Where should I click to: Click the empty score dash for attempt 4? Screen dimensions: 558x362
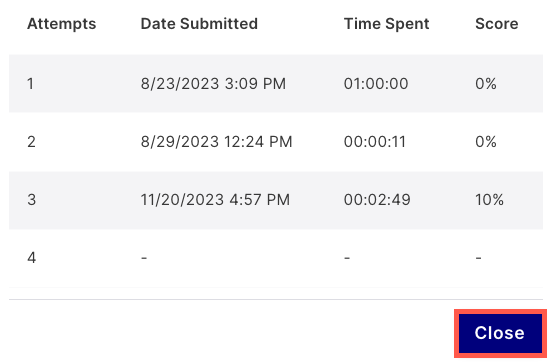[x=478, y=258]
